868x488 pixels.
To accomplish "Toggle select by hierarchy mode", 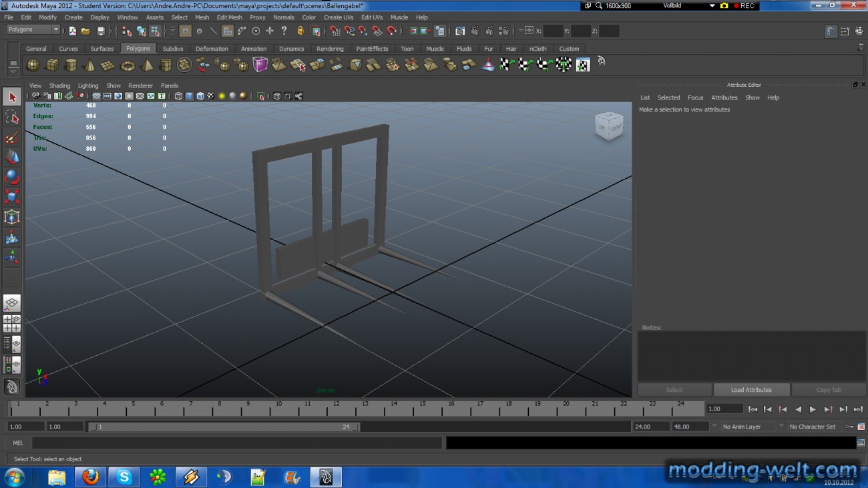I will 127,31.
